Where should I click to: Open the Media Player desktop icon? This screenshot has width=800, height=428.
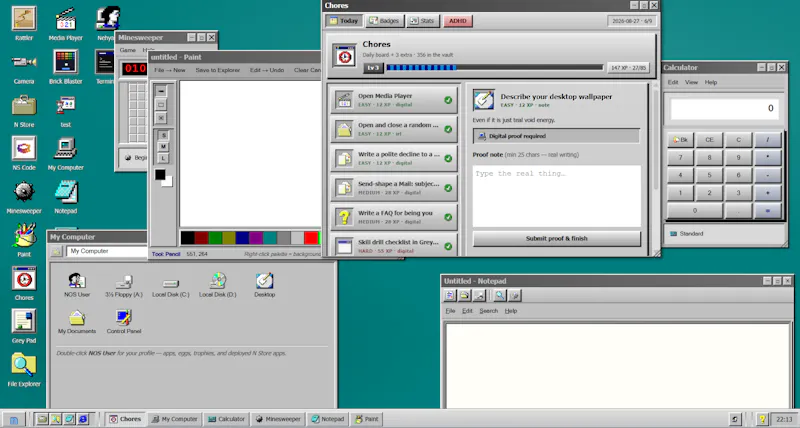66,23
